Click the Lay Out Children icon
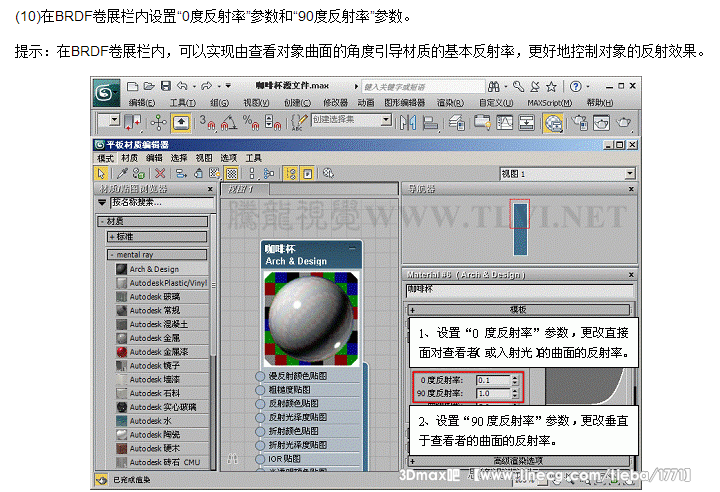The height and width of the screenshot is (492, 720). tap(269, 174)
